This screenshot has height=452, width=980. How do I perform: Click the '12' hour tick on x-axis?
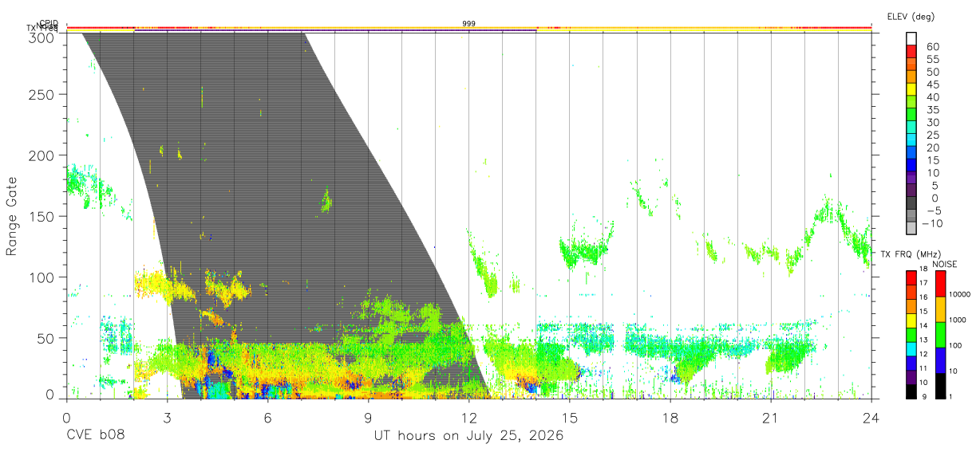click(469, 418)
